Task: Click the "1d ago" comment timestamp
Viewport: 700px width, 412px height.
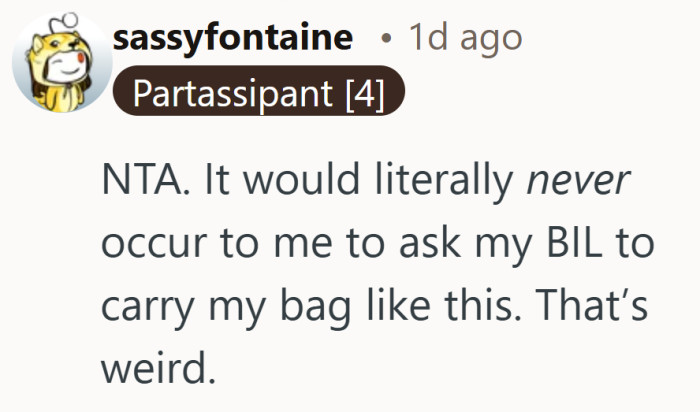Action: pyautogui.click(x=465, y=38)
